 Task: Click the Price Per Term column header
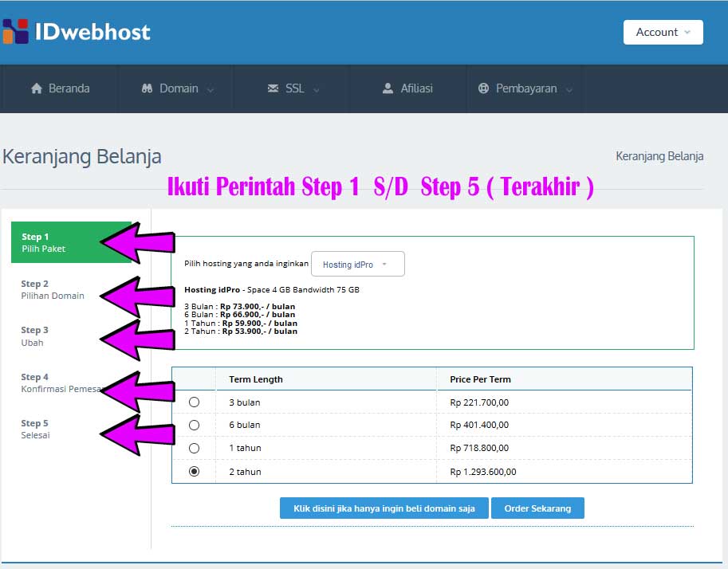480,379
